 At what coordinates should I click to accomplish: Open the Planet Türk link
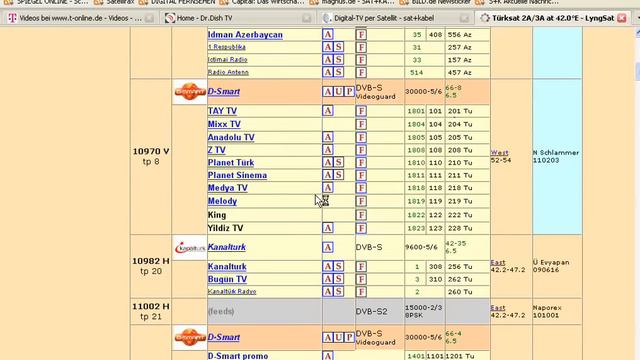coord(231,162)
